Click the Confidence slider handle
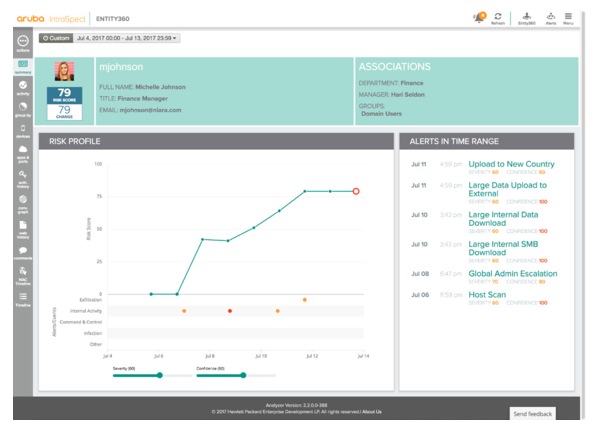This screenshot has width=600, height=430. [242, 375]
